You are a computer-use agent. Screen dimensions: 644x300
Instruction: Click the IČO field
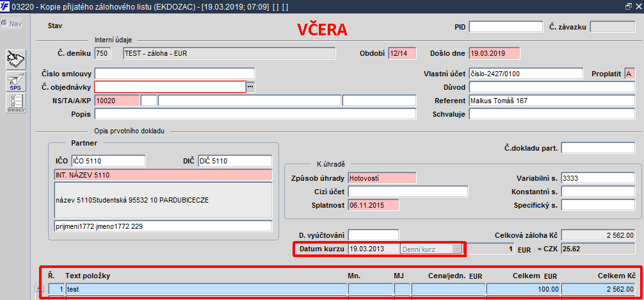point(108,161)
